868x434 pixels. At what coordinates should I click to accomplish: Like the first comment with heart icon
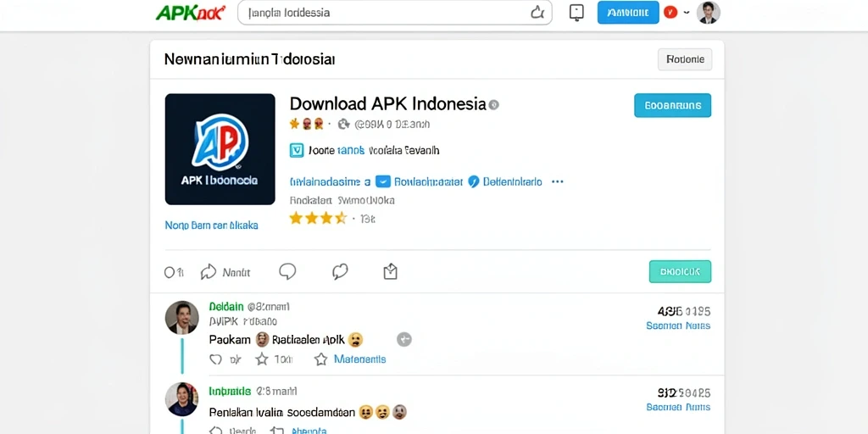[x=215, y=359]
